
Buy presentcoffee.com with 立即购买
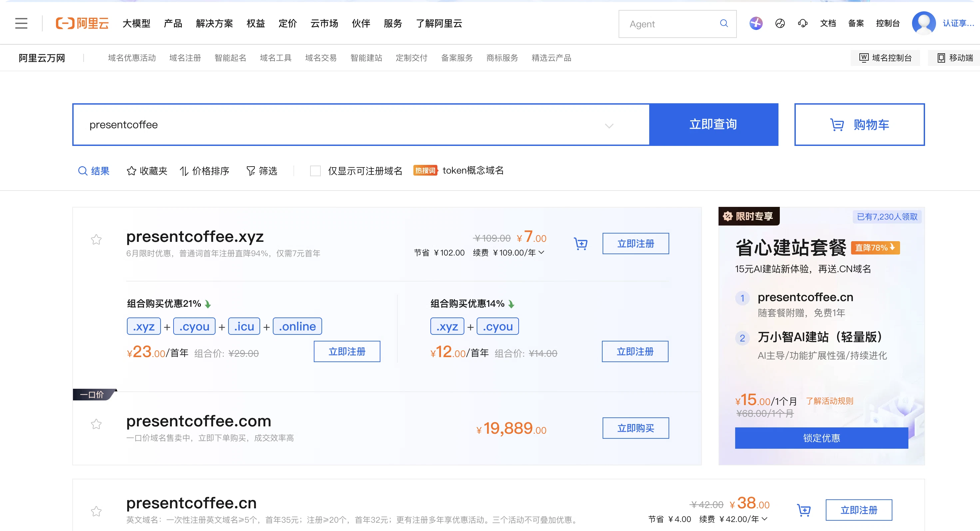point(636,428)
